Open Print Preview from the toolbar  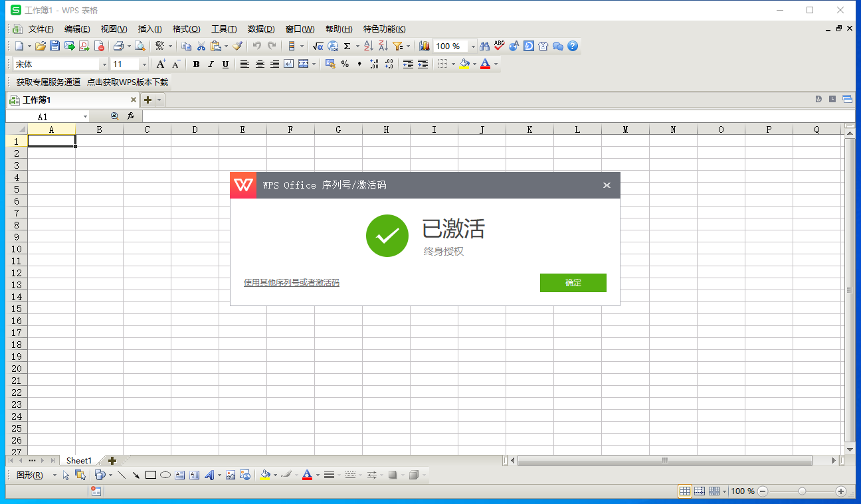tap(140, 46)
